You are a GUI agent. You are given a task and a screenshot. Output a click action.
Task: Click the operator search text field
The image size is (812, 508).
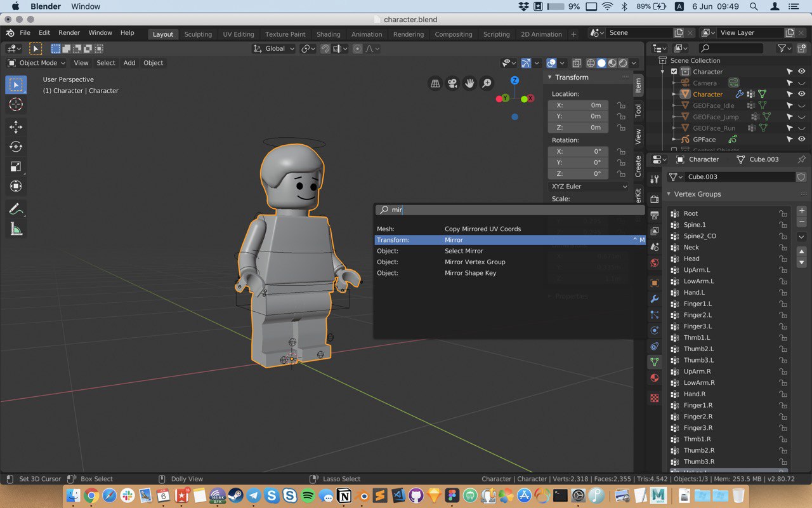click(510, 210)
